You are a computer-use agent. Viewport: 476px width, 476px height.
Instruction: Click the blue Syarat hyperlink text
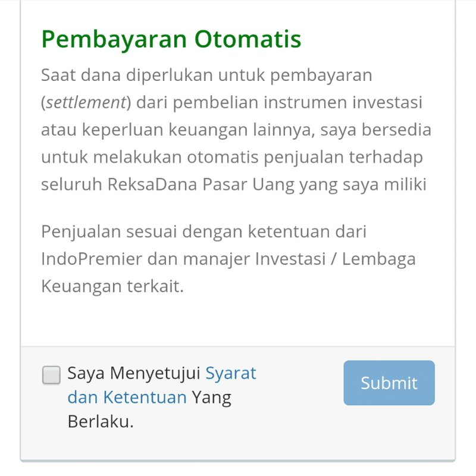(x=231, y=373)
